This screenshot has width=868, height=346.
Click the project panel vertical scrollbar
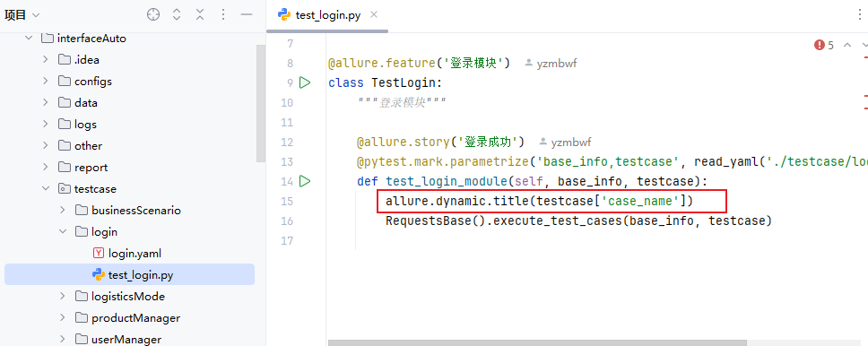261,103
